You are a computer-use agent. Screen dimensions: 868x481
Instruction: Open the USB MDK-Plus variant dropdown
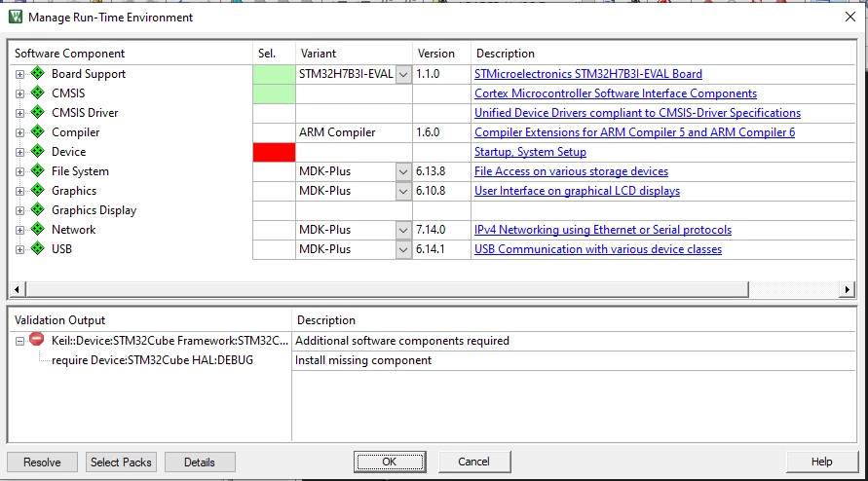click(403, 249)
